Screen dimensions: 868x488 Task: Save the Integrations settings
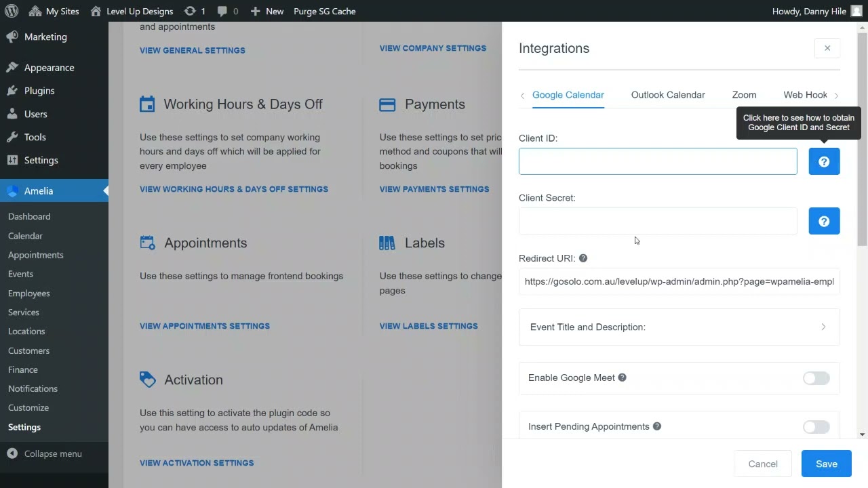pyautogui.click(x=827, y=464)
